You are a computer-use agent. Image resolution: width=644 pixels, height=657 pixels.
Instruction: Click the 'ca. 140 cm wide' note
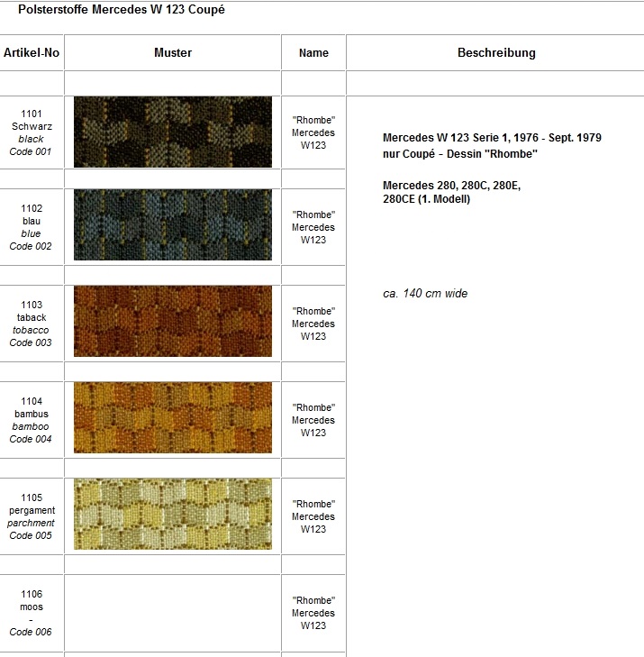tap(425, 293)
